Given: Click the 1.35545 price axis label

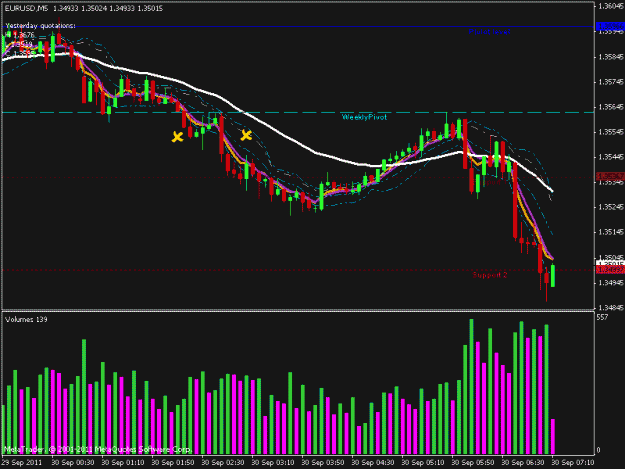Looking at the screenshot, I should point(611,132).
